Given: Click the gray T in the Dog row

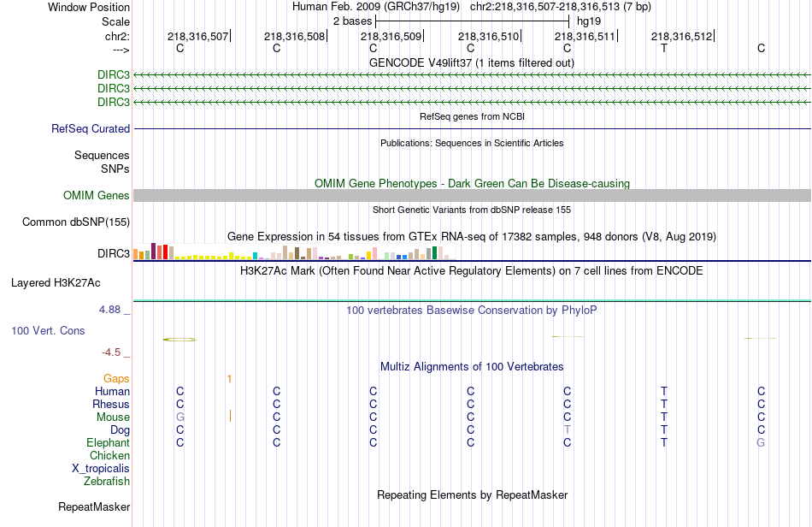Looking at the screenshot, I should [567, 430].
